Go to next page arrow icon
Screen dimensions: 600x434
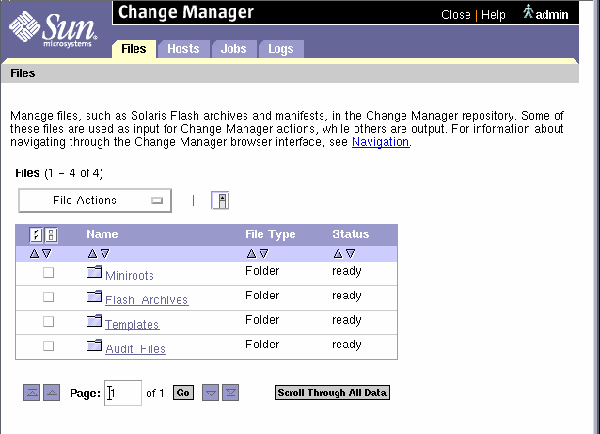point(210,393)
